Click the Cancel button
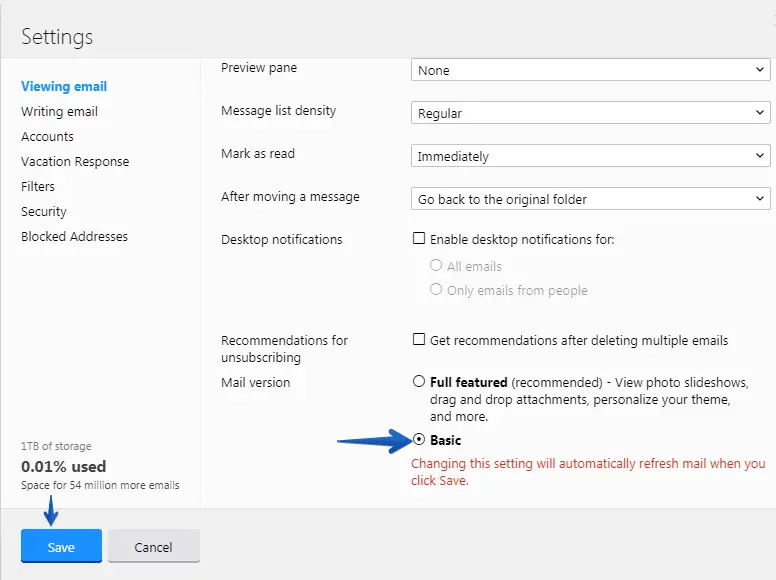Screen dimensions: 776x580 point(153,547)
